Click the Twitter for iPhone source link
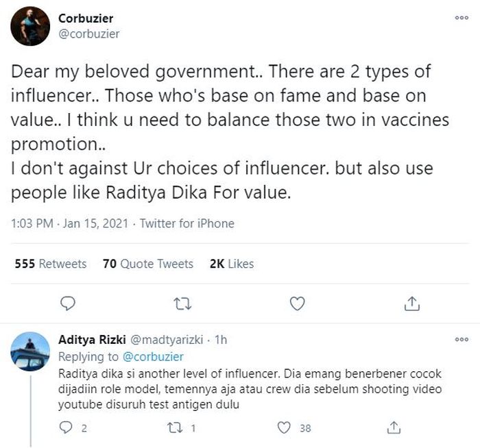 coord(187,223)
